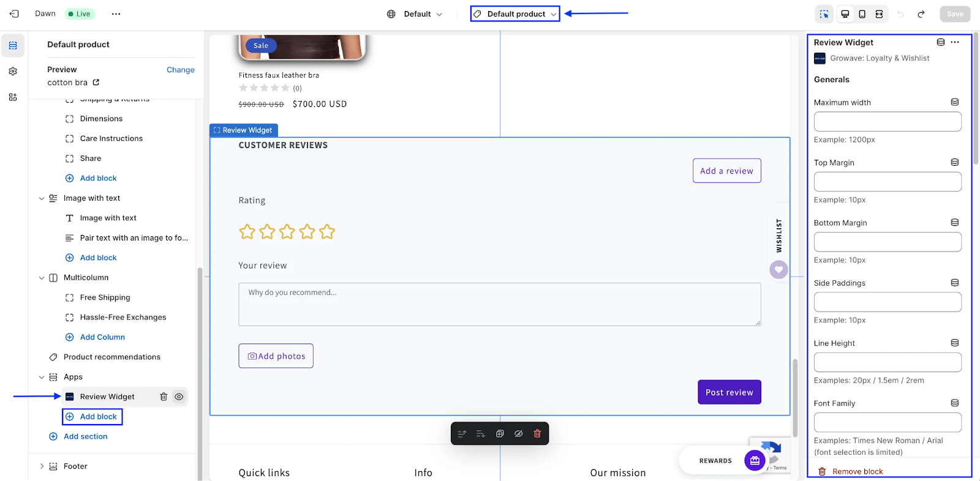Screen dimensions: 980x481
Task: Click dynamic source icon beside Review Widget title
Action: tap(941, 42)
